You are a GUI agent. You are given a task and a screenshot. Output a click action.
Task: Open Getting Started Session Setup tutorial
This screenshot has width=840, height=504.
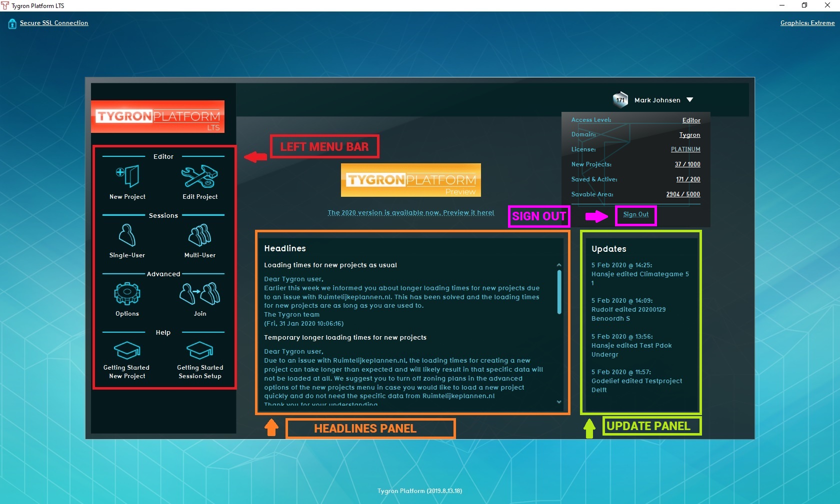pyautogui.click(x=199, y=351)
